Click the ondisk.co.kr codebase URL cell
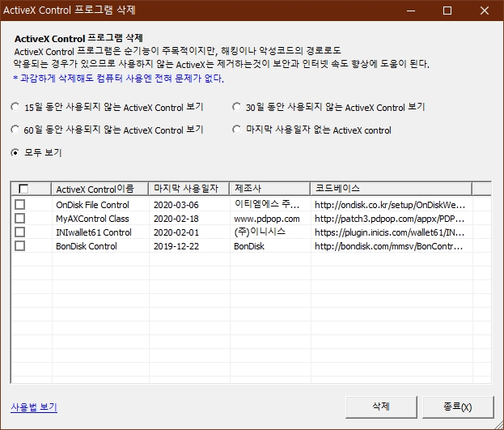 pos(390,205)
